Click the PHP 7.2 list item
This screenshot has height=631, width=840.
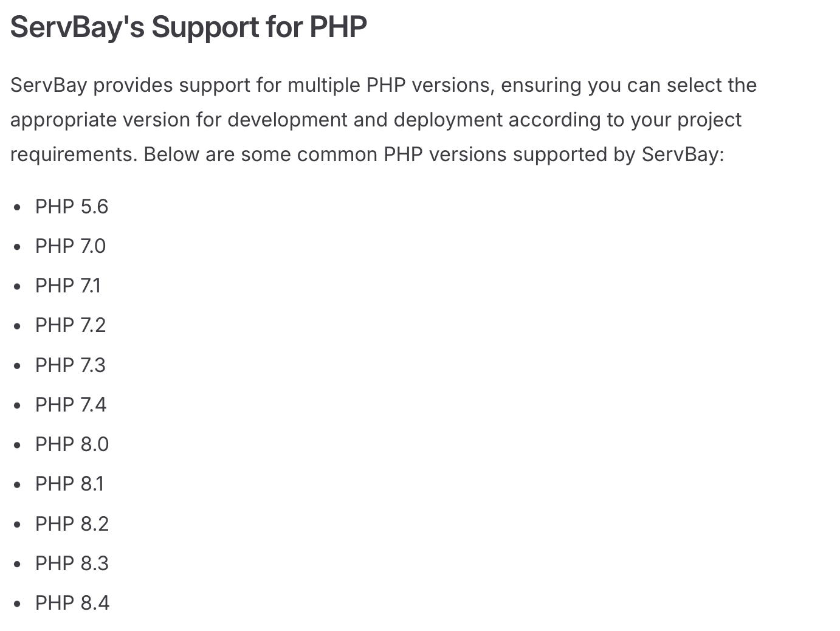pos(70,325)
